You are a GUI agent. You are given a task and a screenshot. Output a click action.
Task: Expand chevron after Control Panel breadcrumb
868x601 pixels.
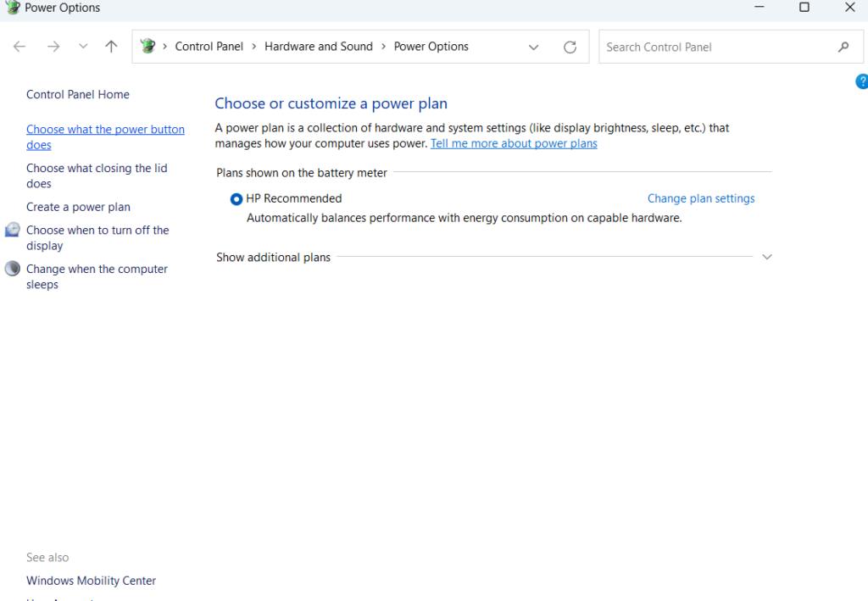pos(254,47)
